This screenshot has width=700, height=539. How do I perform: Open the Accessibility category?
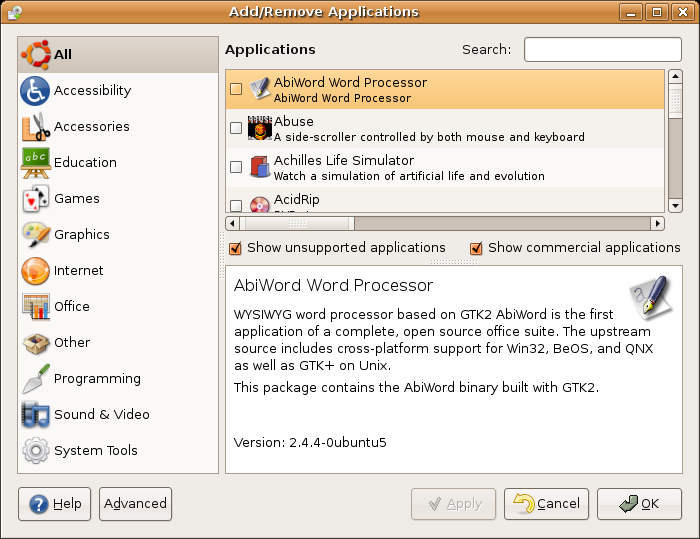(x=118, y=91)
